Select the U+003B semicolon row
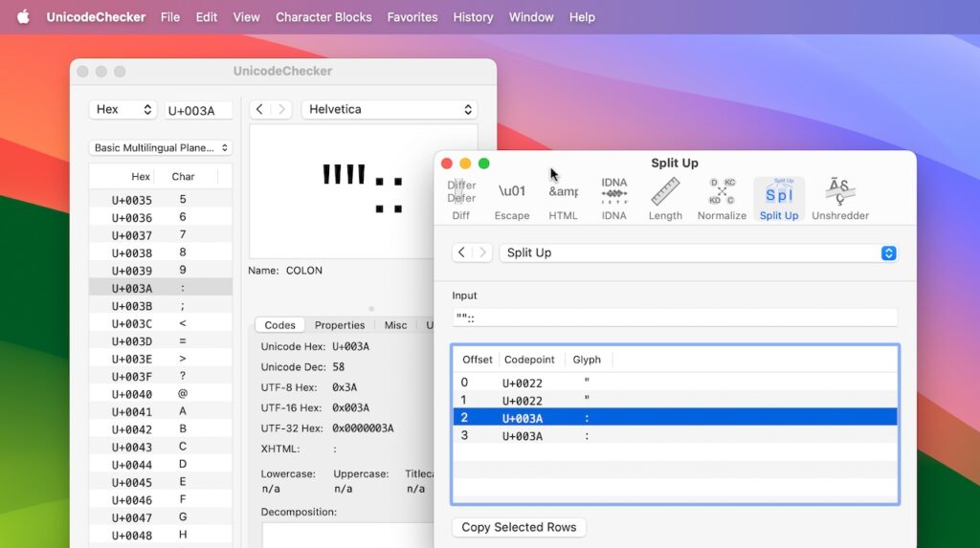The height and width of the screenshot is (548, 980). pyautogui.click(x=161, y=305)
